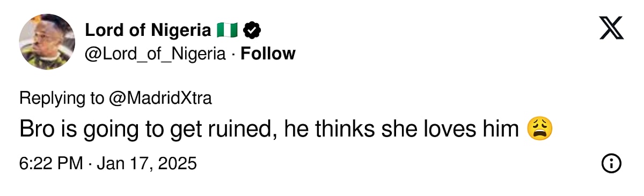The width and height of the screenshot is (644, 196).
Task: Click the dot separator before Follow
Action: click(233, 54)
